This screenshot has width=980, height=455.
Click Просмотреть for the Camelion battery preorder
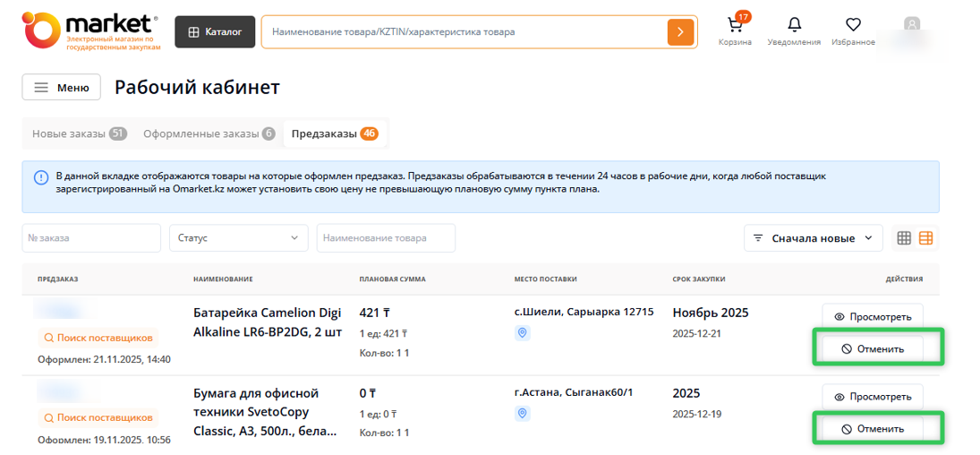872,317
